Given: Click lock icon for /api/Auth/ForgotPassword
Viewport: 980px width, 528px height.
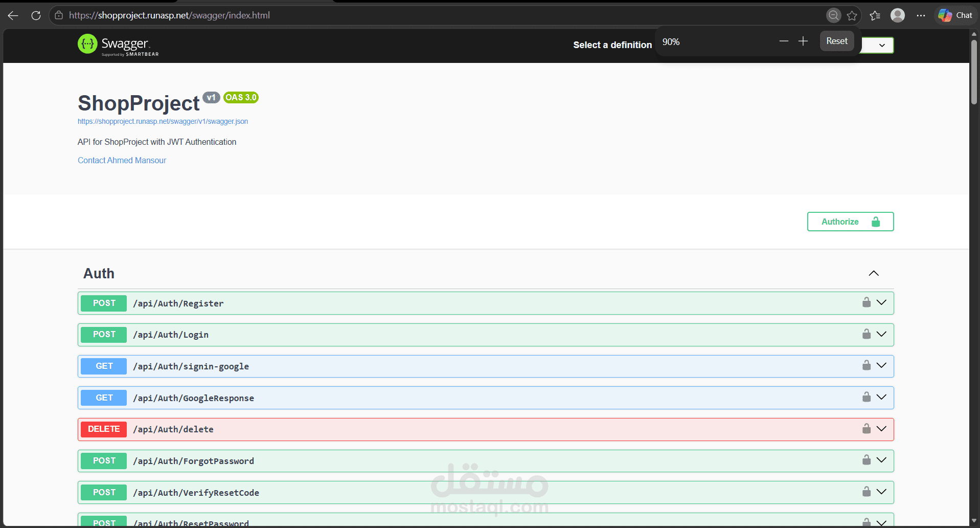Looking at the screenshot, I should coord(867,460).
